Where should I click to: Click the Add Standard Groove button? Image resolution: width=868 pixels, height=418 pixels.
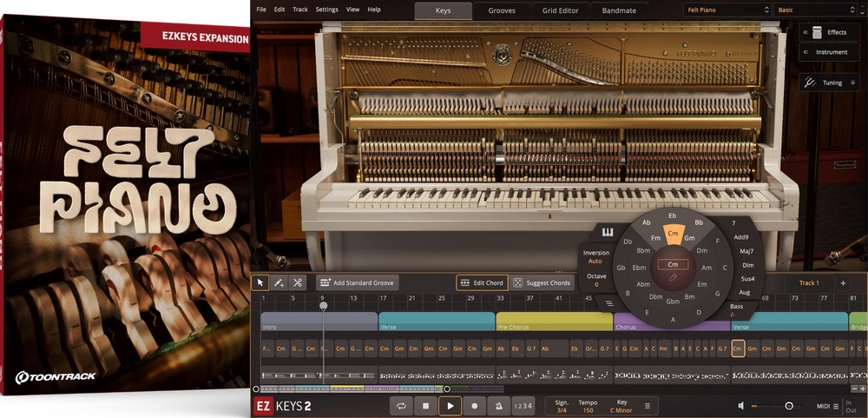357,282
